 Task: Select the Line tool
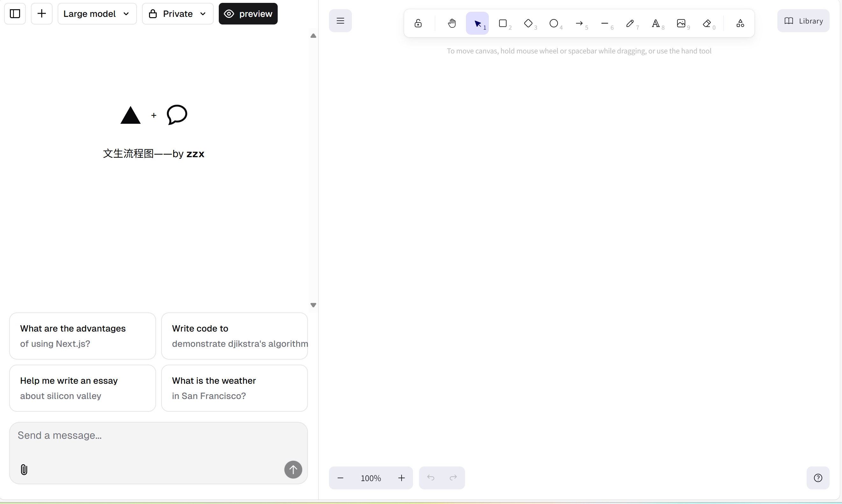click(x=605, y=23)
